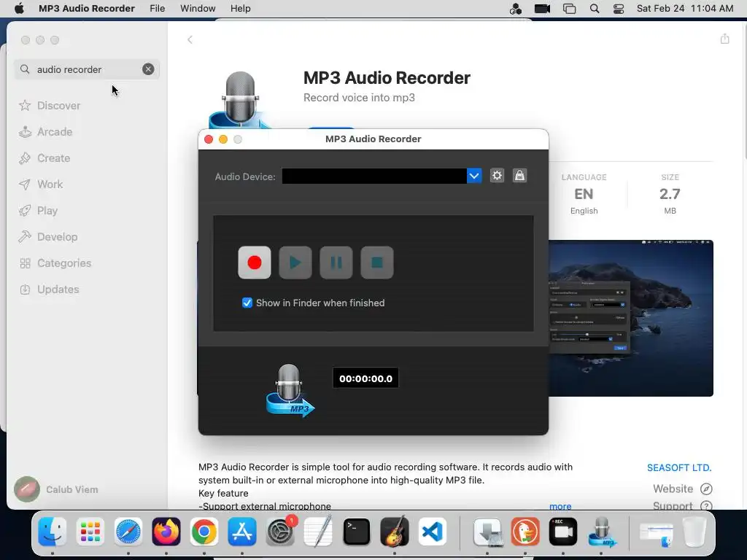The width and height of the screenshot is (747, 560).
Task: Expand description with the more link
Action: coord(560,506)
